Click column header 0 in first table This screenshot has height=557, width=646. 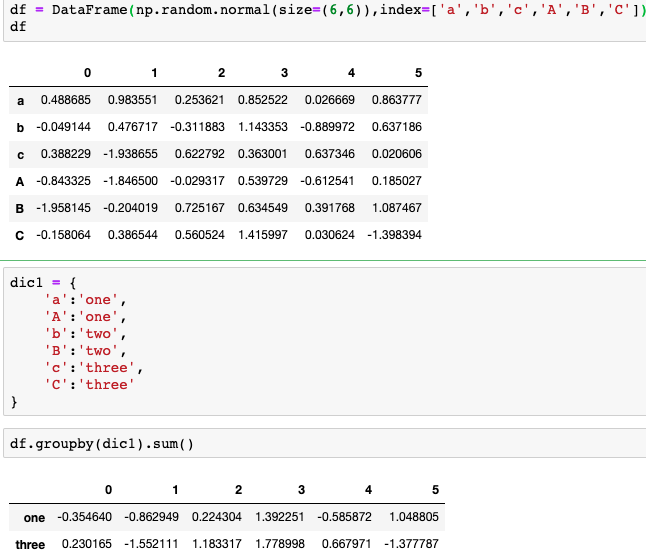click(87, 73)
